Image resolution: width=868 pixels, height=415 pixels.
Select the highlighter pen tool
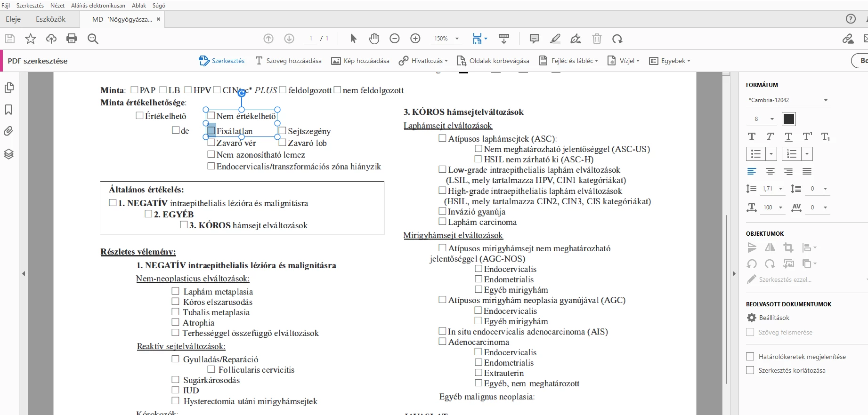pyautogui.click(x=555, y=39)
